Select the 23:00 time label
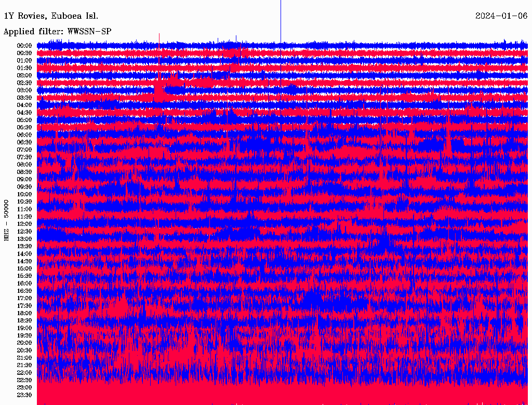532x405 pixels. (24, 388)
